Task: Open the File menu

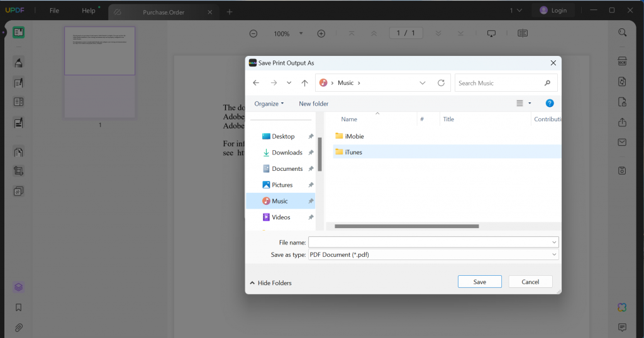Action: (x=54, y=11)
